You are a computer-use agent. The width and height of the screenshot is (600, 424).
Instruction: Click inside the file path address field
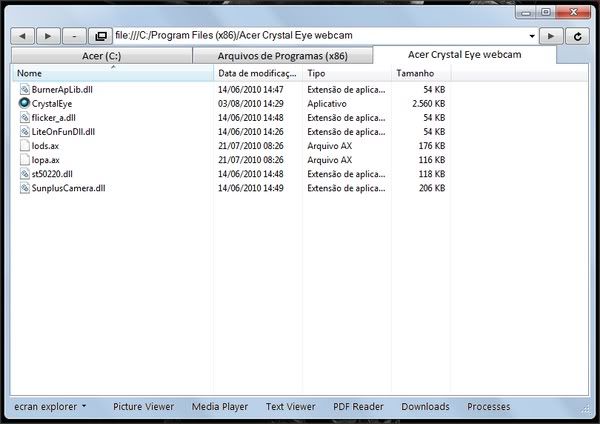[x=320, y=36]
